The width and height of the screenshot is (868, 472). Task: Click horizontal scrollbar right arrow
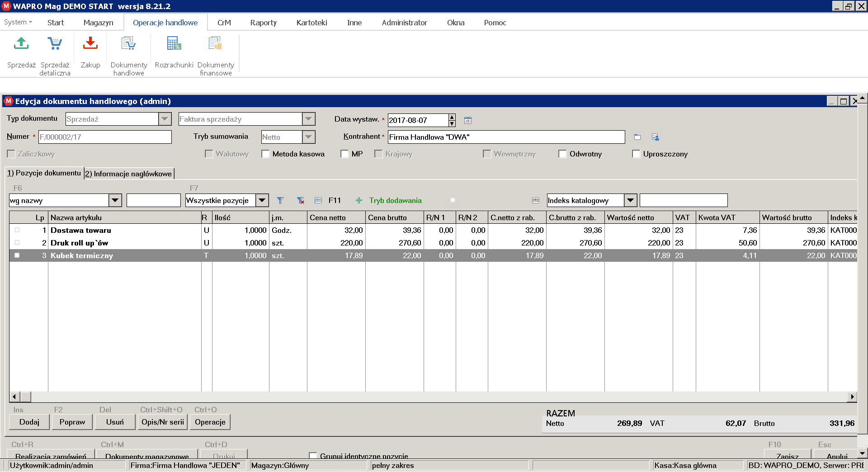click(852, 397)
